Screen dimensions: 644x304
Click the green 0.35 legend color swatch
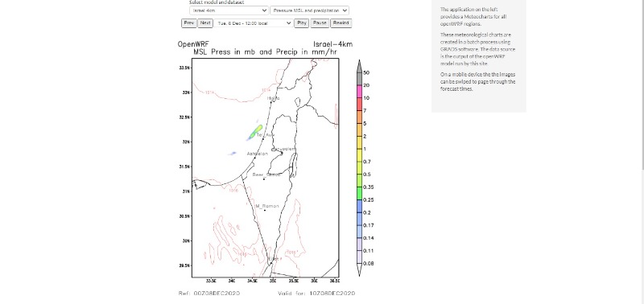pos(359,193)
